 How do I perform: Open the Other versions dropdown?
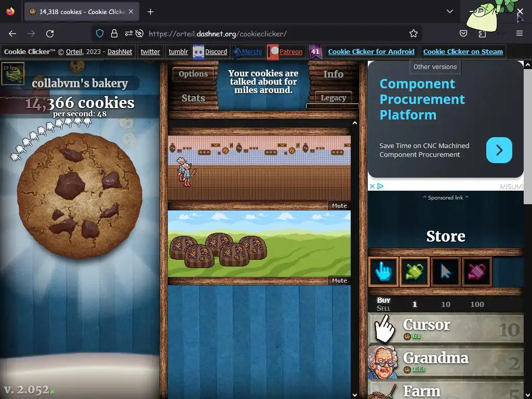click(435, 67)
